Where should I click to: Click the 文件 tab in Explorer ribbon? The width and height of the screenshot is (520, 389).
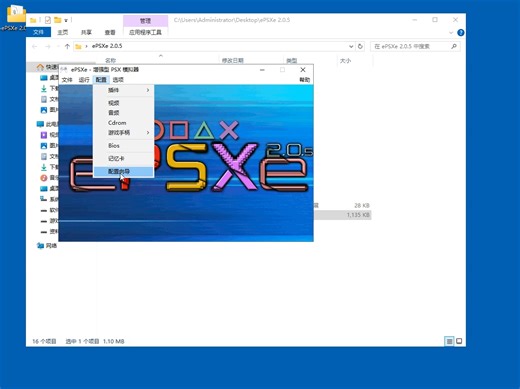(38, 32)
